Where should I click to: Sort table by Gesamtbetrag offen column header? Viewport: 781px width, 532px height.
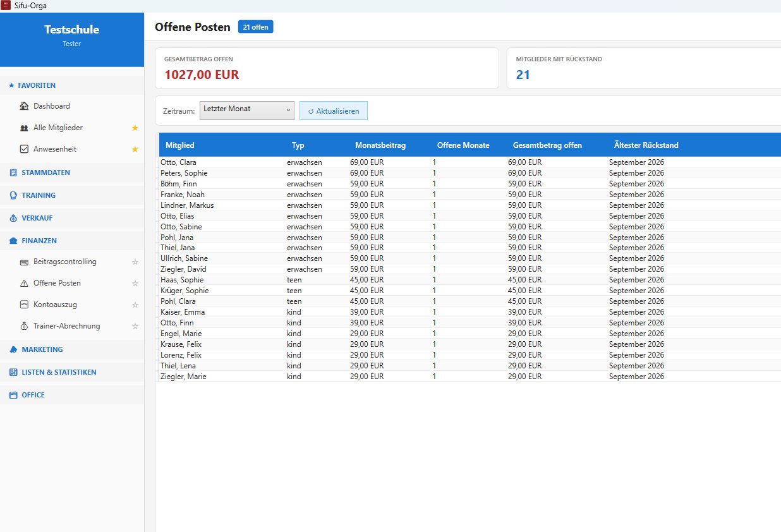point(547,145)
